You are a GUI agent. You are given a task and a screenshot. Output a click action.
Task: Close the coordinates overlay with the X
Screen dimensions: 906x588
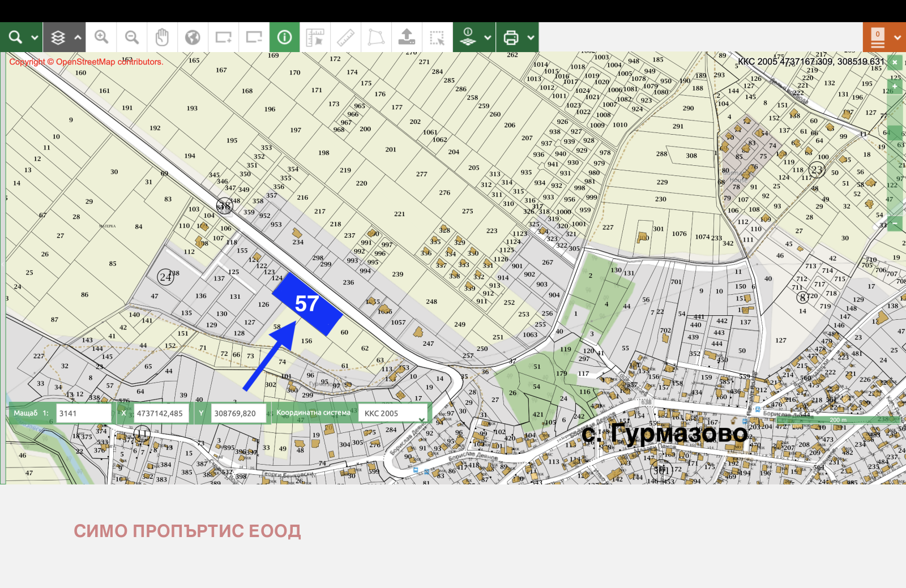coord(896,62)
